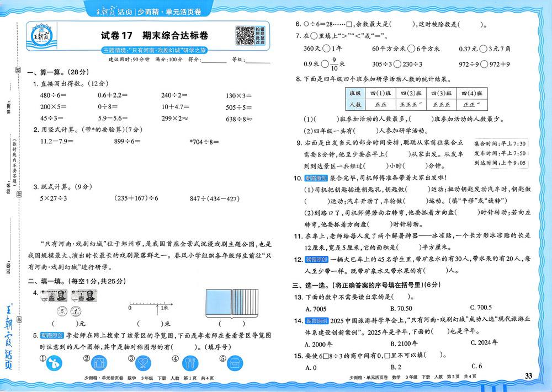Click the schedule line 发车时间:早上7:50
The width and height of the screenshot is (552, 392).
pos(500,153)
